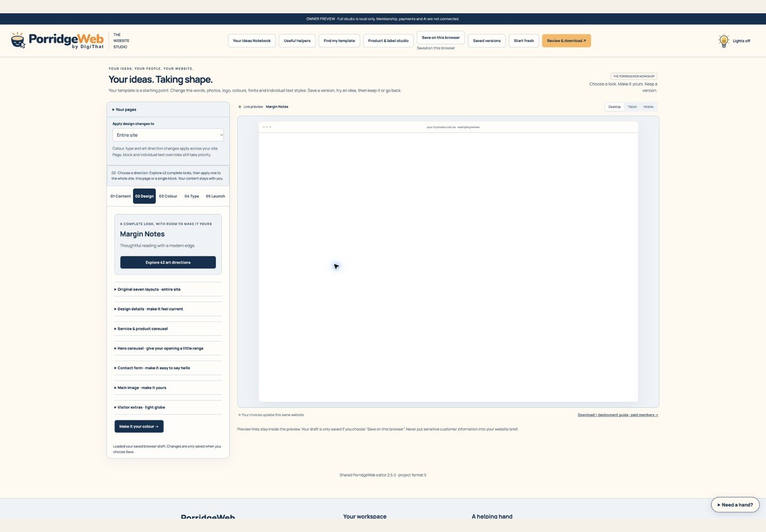Screen dimensions: 766x532
Task: Switch preview to Mobile view
Action: (x=648, y=107)
